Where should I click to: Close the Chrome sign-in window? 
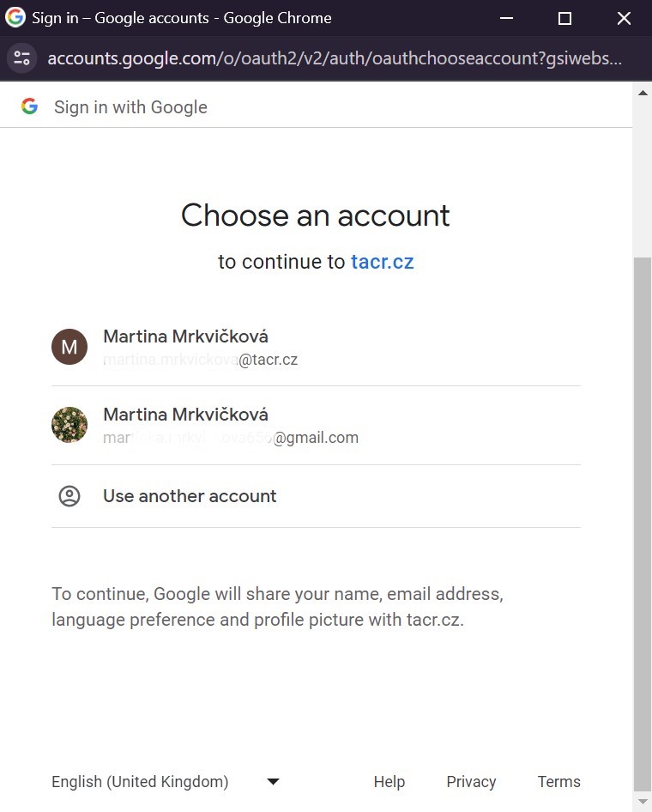click(x=624, y=18)
